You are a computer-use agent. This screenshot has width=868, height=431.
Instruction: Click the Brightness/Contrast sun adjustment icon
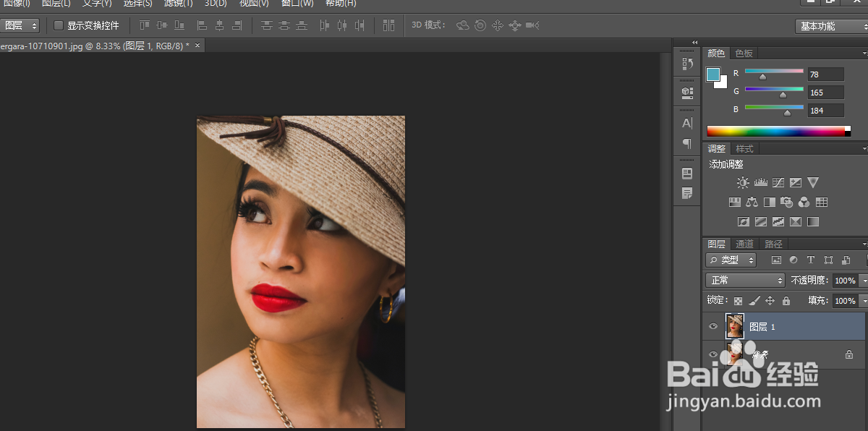[x=743, y=183]
